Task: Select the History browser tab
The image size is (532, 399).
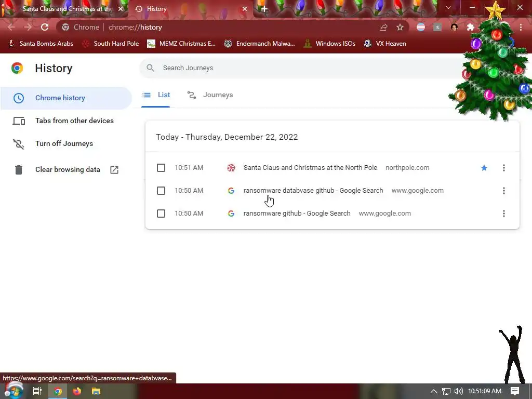Action: tap(190, 9)
